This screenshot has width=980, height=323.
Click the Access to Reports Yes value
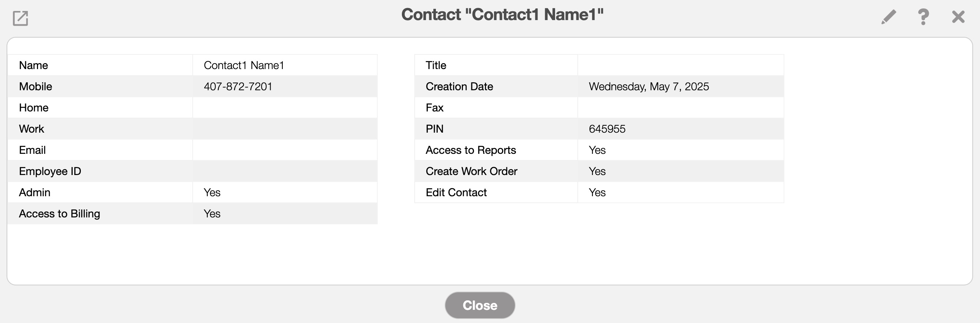pos(597,150)
